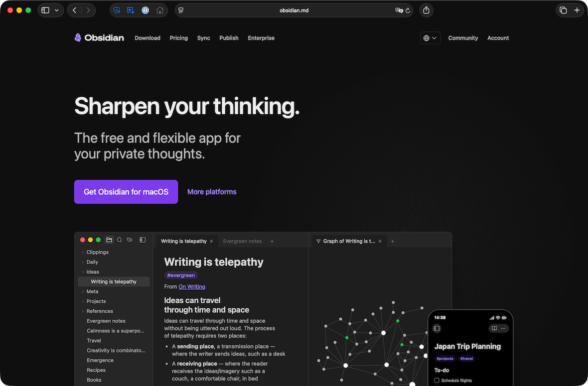Viewport: 588px width, 386px height.
Task: Open the globe language dropdown
Action: pos(430,38)
